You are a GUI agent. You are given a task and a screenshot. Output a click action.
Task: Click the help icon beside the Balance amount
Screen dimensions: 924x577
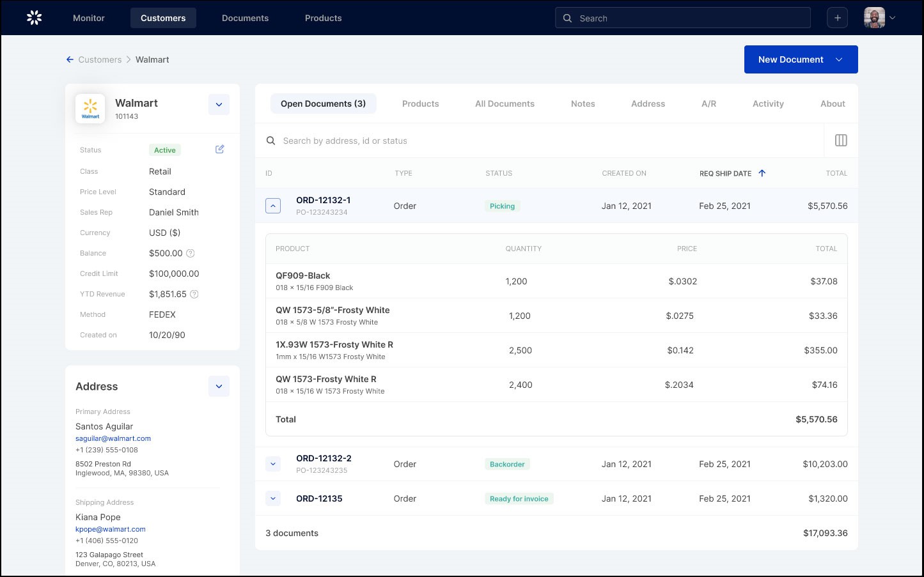point(190,253)
